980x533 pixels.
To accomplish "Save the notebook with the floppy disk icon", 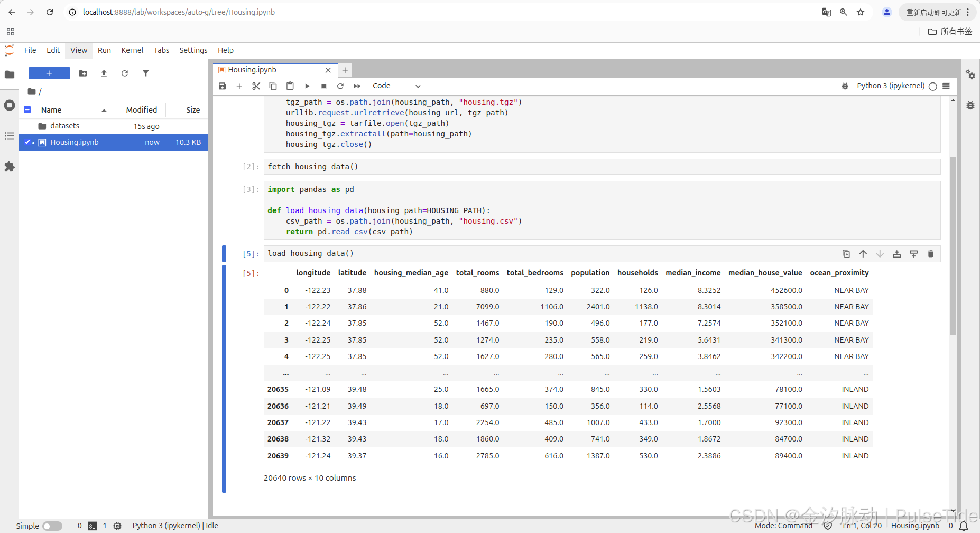I will coord(223,86).
